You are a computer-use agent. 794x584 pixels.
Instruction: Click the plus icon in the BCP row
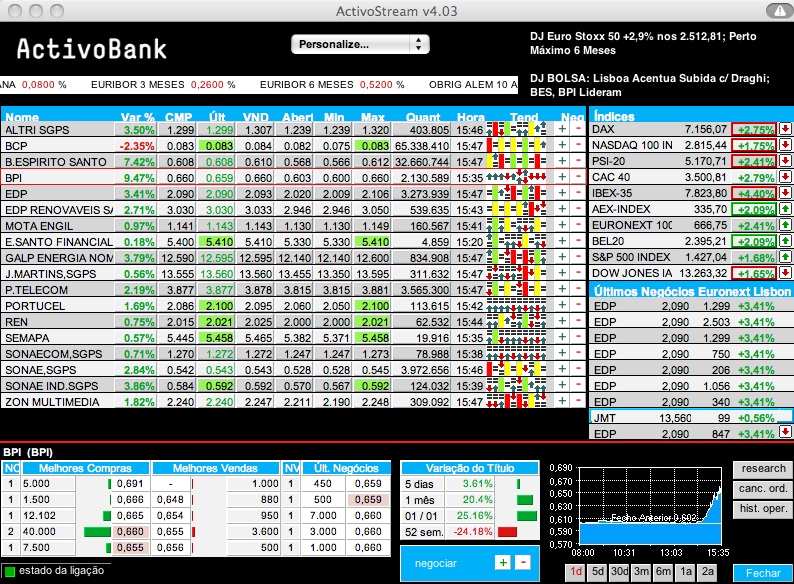(x=562, y=145)
